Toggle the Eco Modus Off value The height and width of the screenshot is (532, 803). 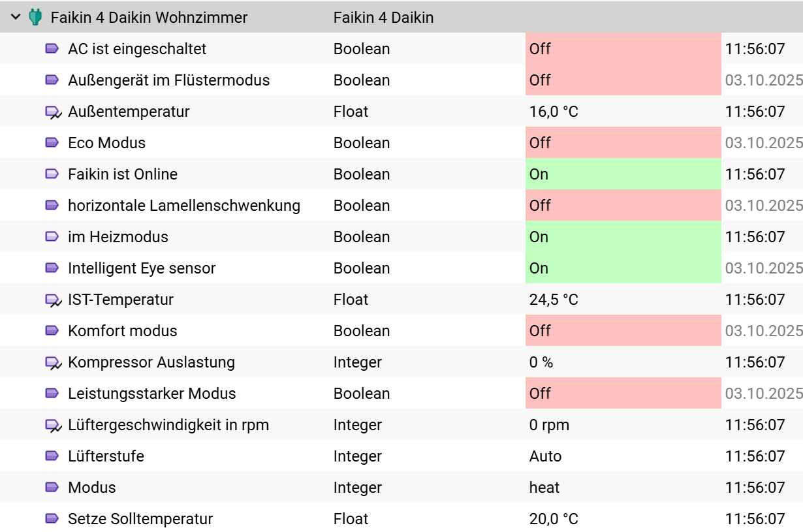pyautogui.click(x=623, y=143)
